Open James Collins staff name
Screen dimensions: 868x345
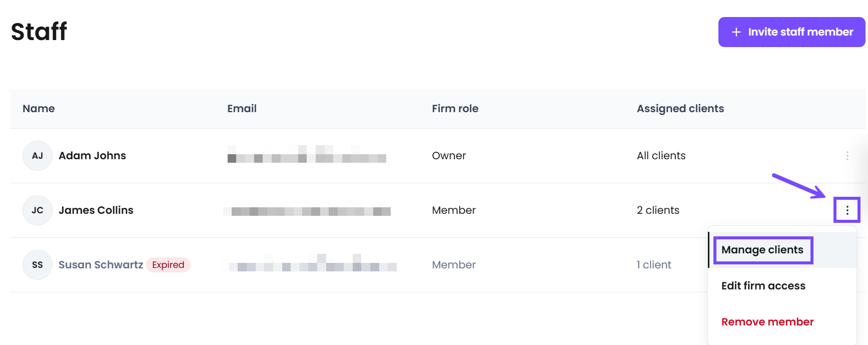[x=96, y=210]
